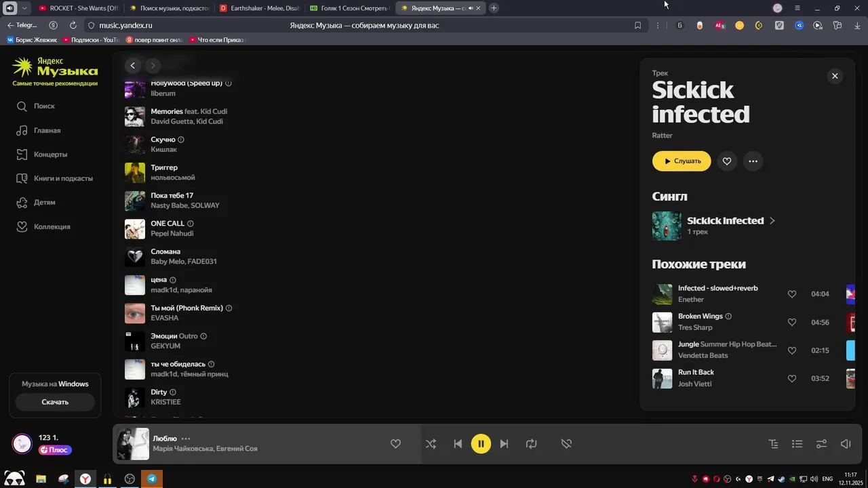This screenshot has height=488, width=868.
Task: Like Run It Back by Josh Vietti
Action: 791,378
